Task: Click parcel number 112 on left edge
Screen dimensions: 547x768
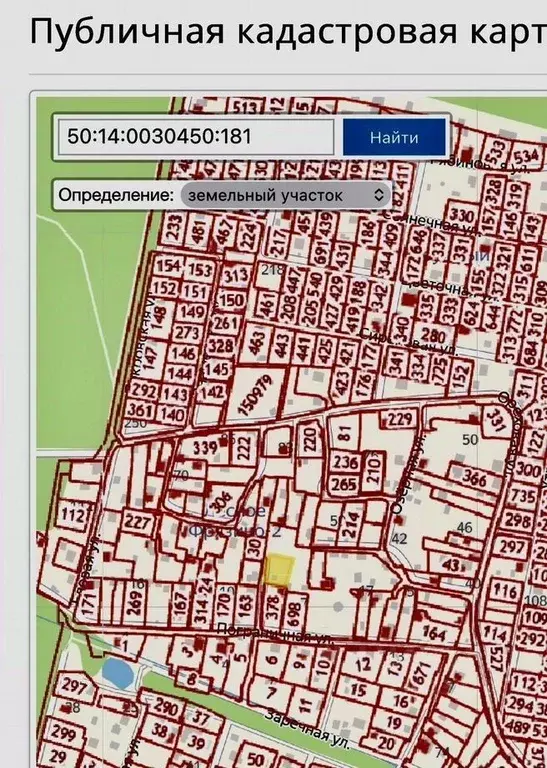Action: pyautogui.click(x=73, y=515)
